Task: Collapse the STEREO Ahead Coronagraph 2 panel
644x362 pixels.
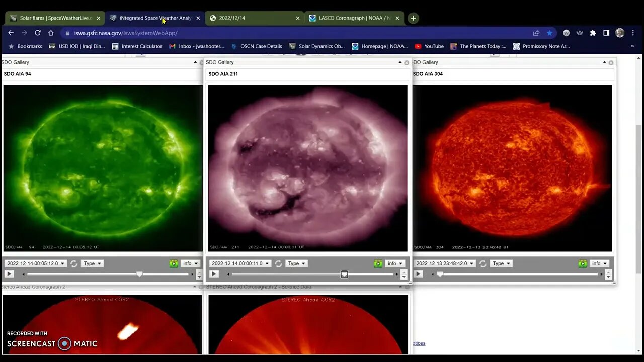Action: point(195,287)
